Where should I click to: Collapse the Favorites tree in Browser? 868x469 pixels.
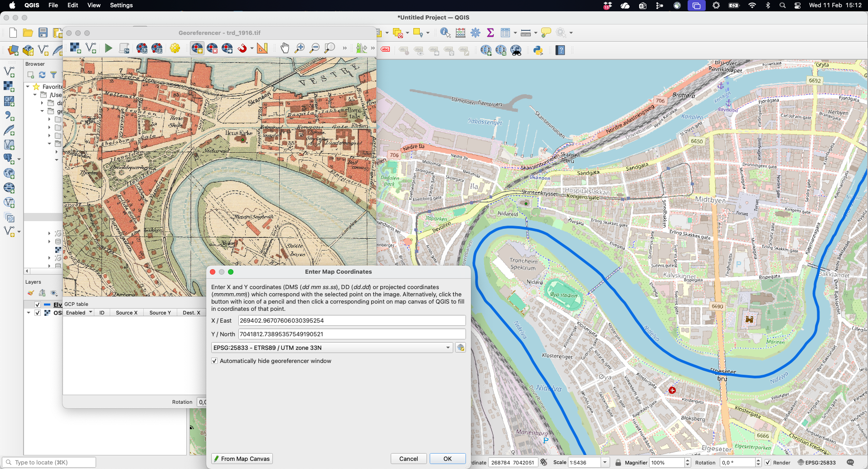tap(28, 87)
